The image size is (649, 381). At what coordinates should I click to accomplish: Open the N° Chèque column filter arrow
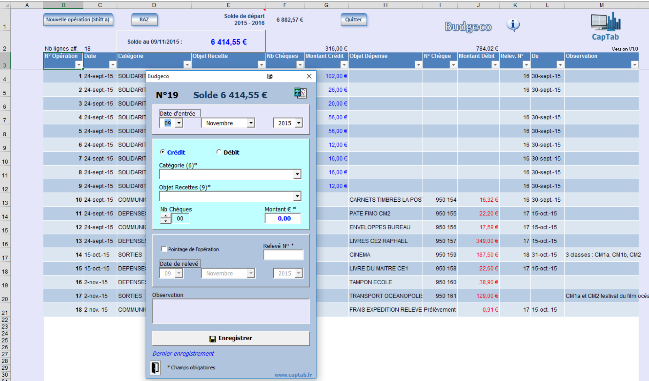click(453, 65)
